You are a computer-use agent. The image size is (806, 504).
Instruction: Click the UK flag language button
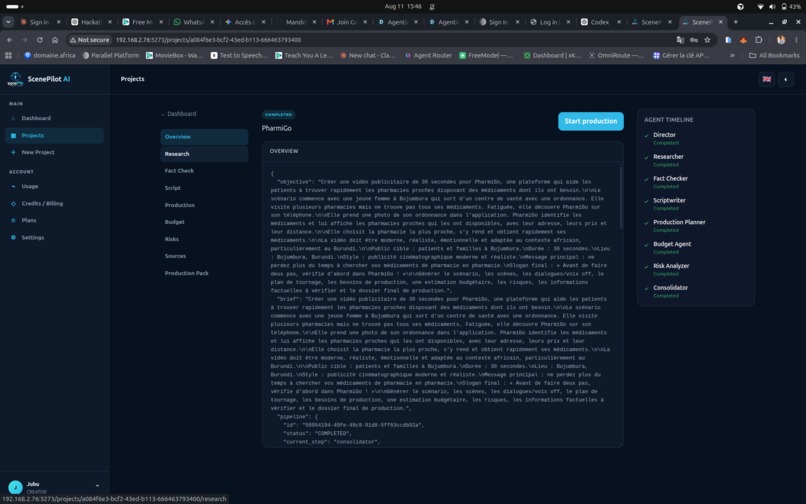(x=766, y=79)
